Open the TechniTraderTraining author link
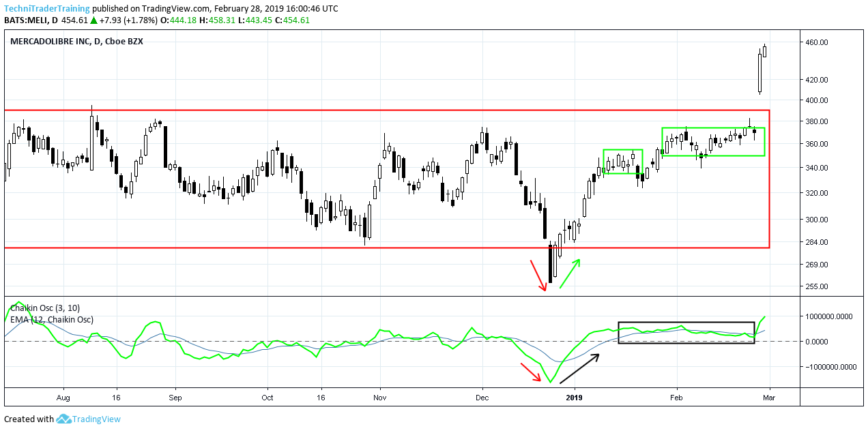The height and width of the screenshot is (431, 868). [x=46, y=9]
